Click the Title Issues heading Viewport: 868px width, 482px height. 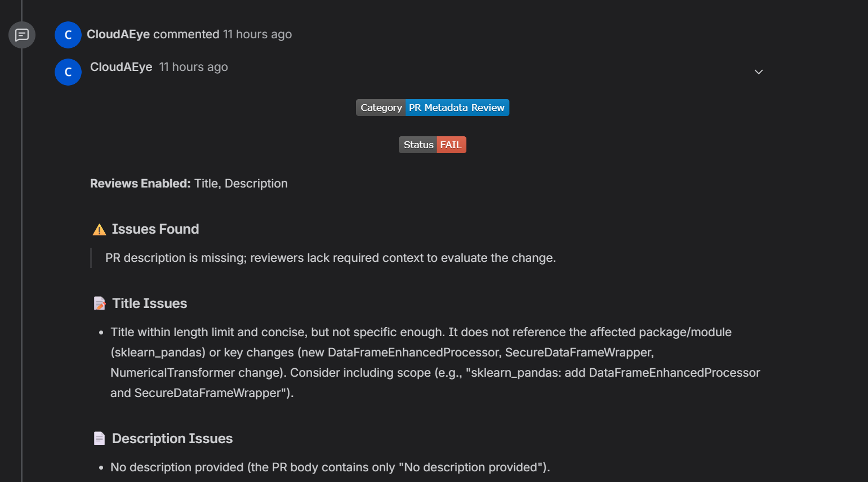(x=149, y=304)
